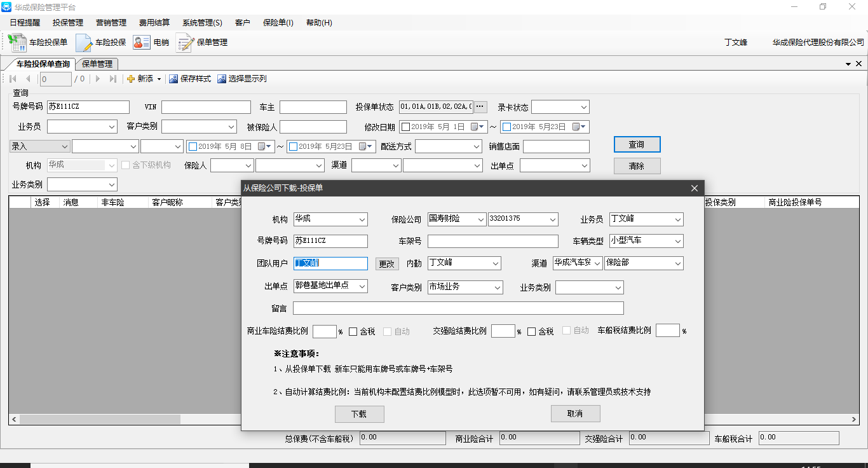Close the 从保险公司下载 dialog
The width and height of the screenshot is (868, 468).
[x=694, y=188]
